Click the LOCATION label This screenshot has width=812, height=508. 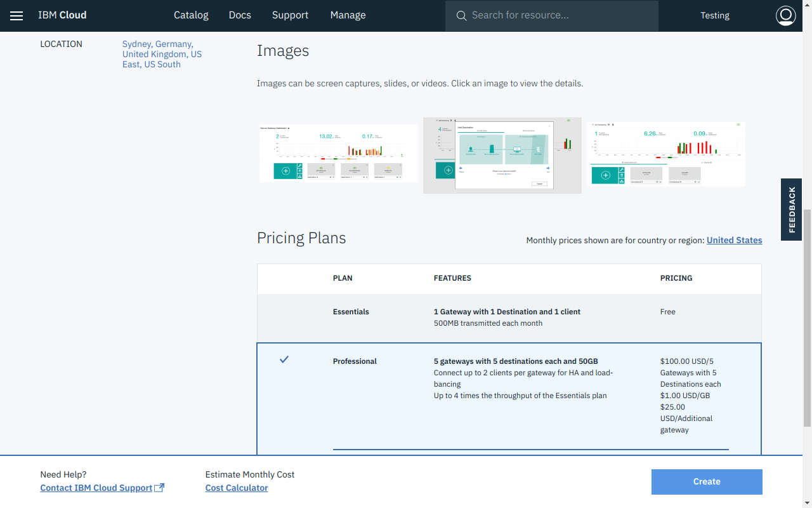[62, 44]
